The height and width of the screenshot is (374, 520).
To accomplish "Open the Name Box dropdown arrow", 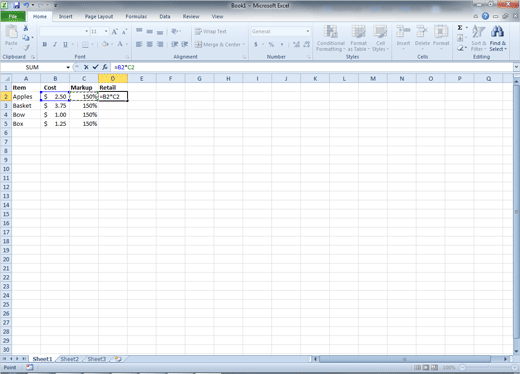I will [x=68, y=67].
